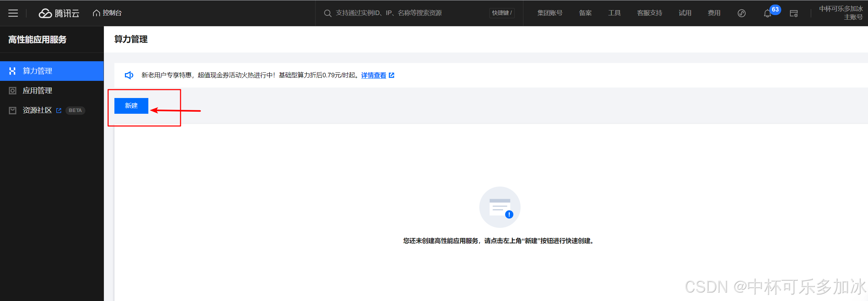Viewport: 868px width, 301px height.
Task: Open account menu 中杯可乐多加冰
Action: 841,13
